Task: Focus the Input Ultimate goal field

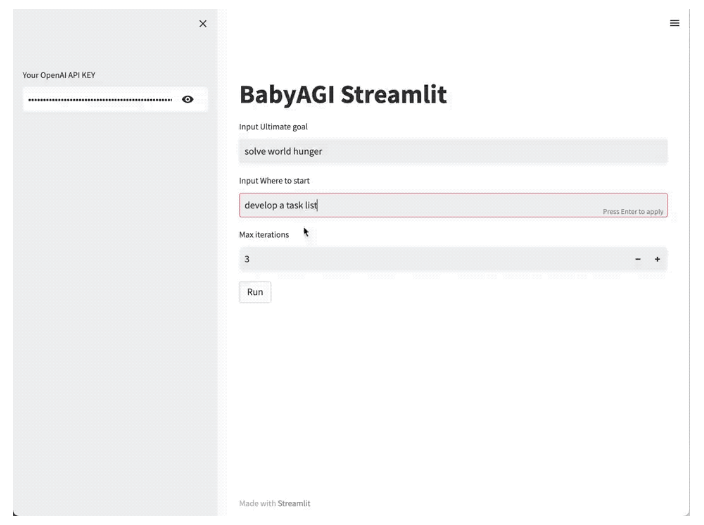Action: pyautogui.click(x=453, y=151)
